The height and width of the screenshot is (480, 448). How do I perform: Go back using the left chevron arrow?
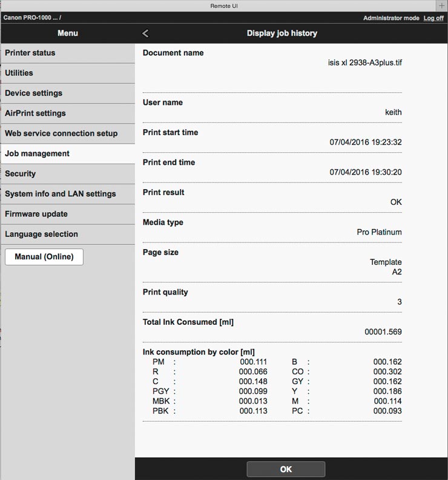point(145,33)
